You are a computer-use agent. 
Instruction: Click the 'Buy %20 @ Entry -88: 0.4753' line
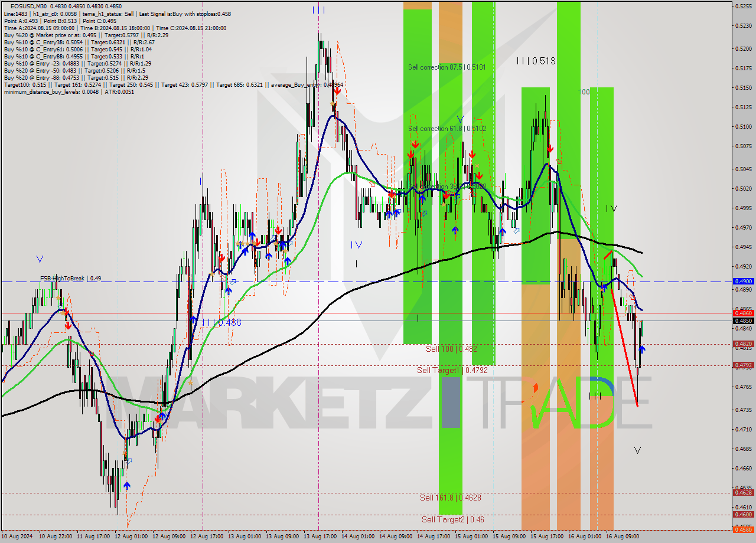pyautogui.click(x=76, y=77)
